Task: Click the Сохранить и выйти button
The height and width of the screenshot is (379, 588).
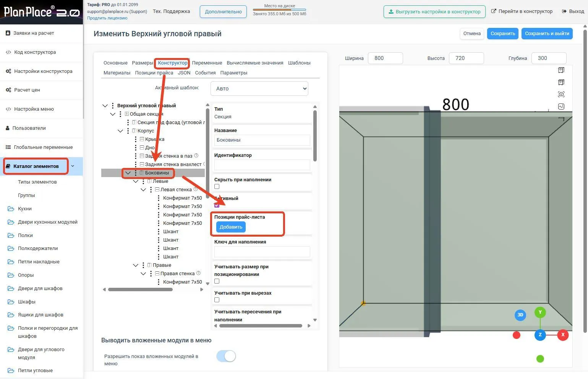Action: (x=547, y=34)
